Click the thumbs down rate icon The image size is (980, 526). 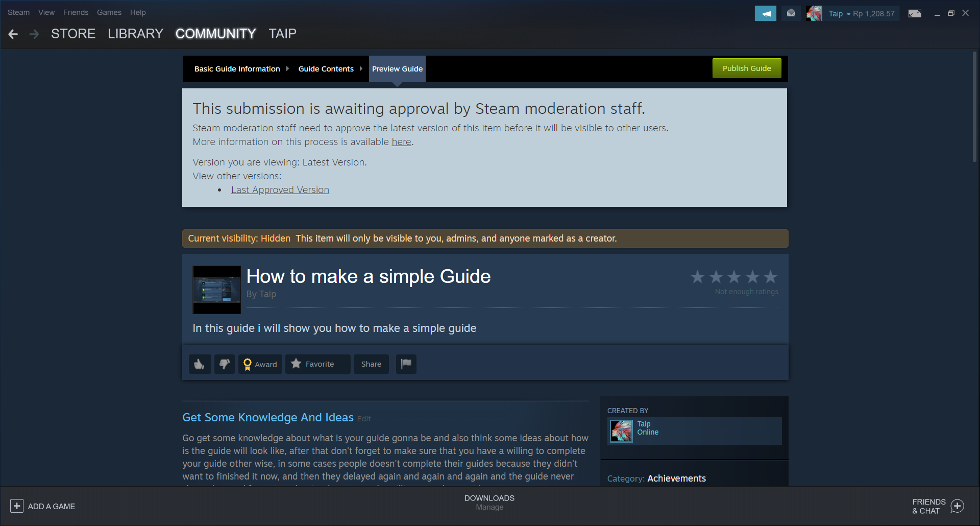pyautogui.click(x=225, y=364)
